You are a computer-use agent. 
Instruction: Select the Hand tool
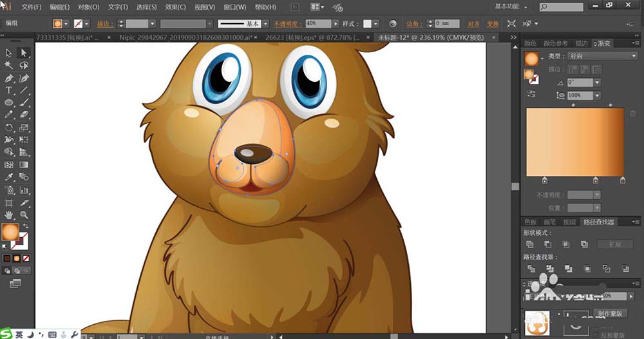tap(8, 215)
